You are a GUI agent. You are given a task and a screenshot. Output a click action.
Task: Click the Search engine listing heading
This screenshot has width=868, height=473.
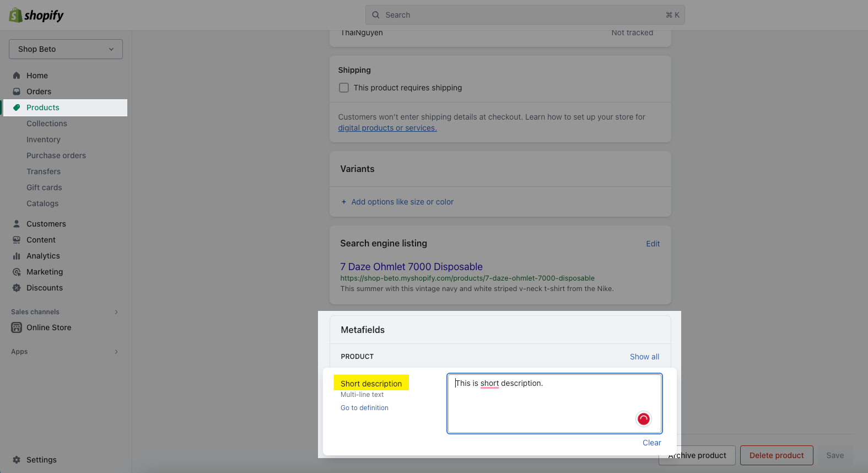coord(384,243)
